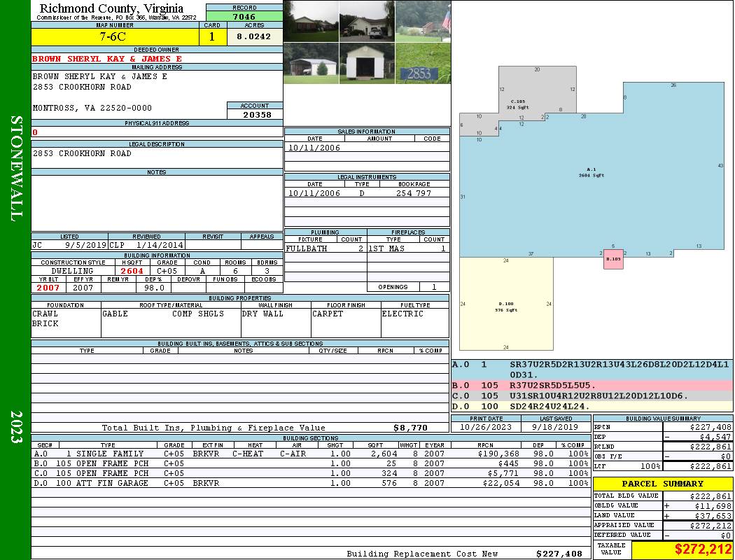Select the print date 10/26/2023
Image resolution: width=735 pixels, height=560 pixels.
click(x=486, y=428)
